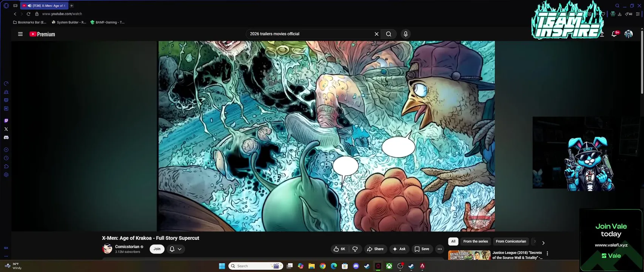The height and width of the screenshot is (272, 644).
Task: Reload the current page
Action: click(28, 14)
